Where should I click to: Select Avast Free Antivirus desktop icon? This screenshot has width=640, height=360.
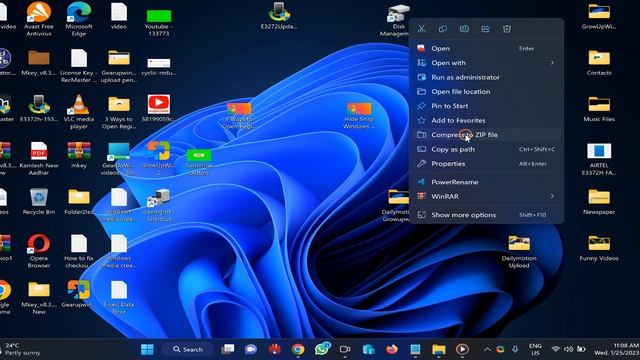click(39, 19)
